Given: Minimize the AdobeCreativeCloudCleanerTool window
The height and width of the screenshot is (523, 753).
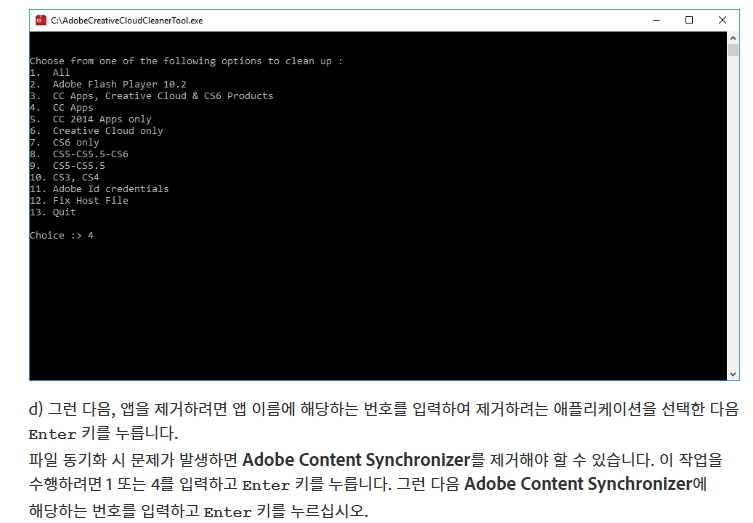Looking at the screenshot, I should coord(656,20).
